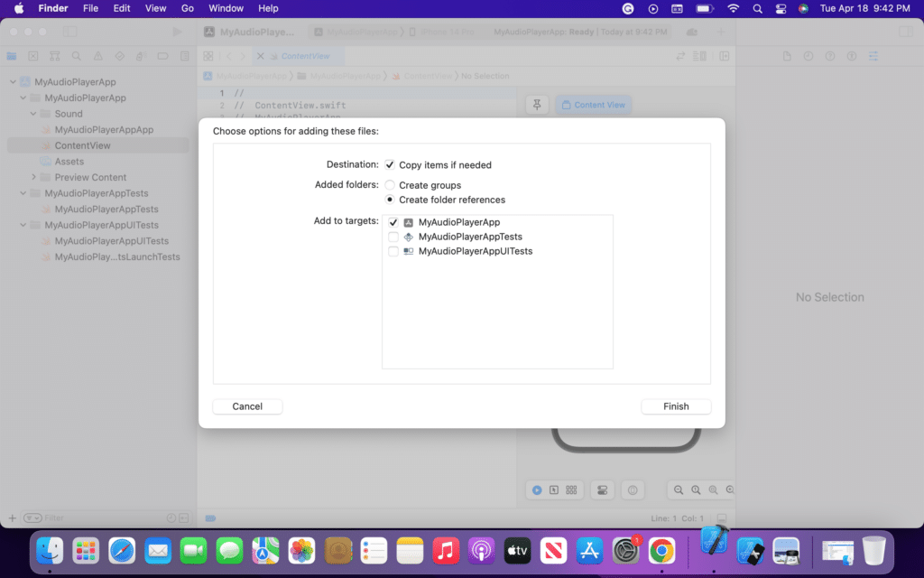The width and height of the screenshot is (924, 578).
Task: Click the Selectable preview mode icon
Action: point(554,489)
